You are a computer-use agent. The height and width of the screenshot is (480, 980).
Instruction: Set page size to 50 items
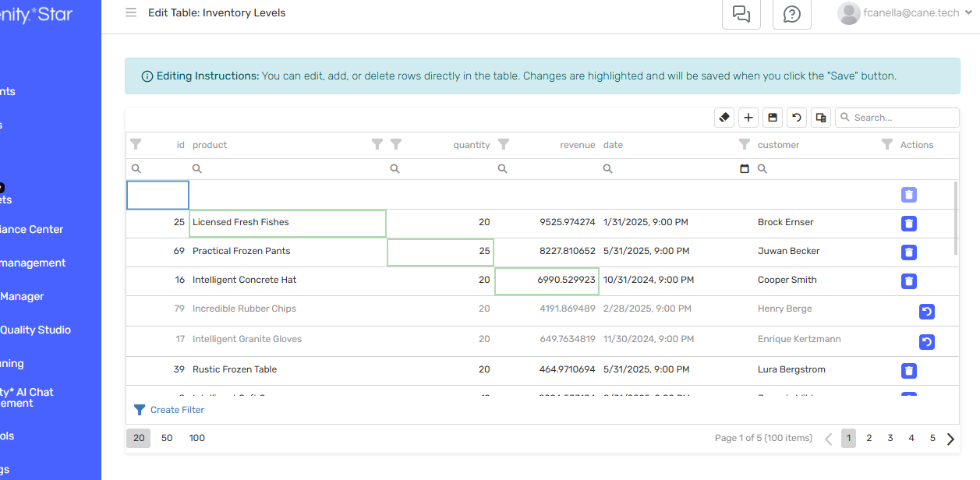click(166, 438)
